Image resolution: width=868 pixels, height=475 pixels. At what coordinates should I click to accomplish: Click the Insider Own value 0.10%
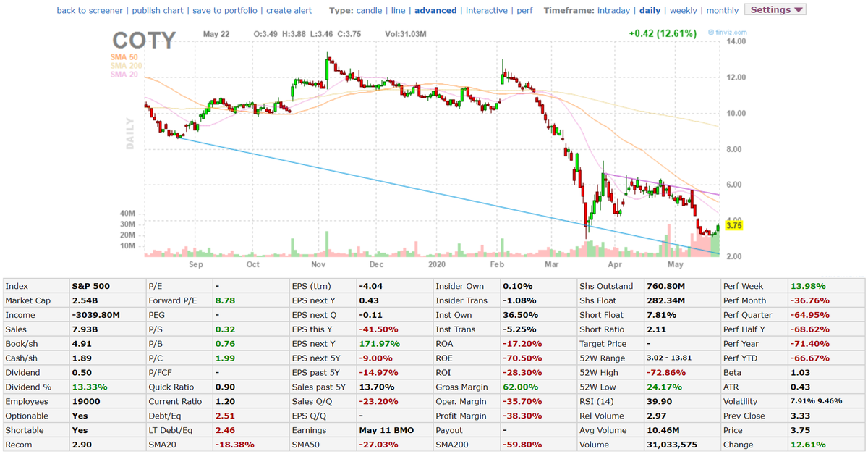tap(517, 286)
